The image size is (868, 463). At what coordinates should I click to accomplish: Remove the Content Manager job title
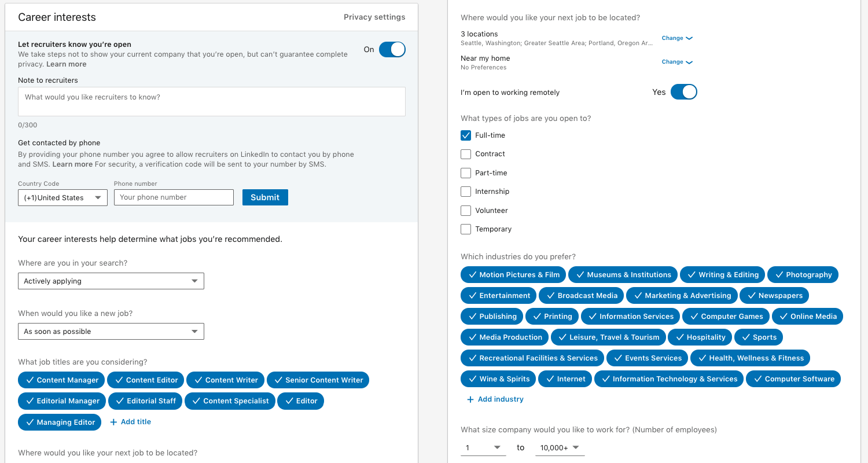click(61, 380)
